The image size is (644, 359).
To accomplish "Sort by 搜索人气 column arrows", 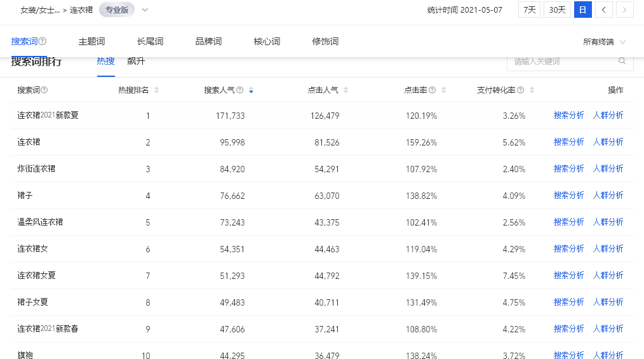I will click(x=251, y=90).
